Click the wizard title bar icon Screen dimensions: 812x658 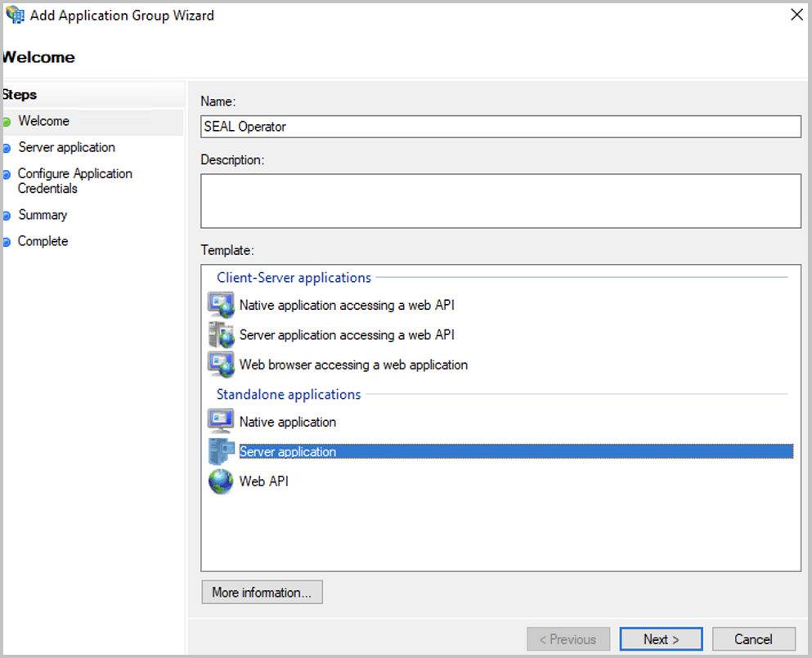coord(15,16)
